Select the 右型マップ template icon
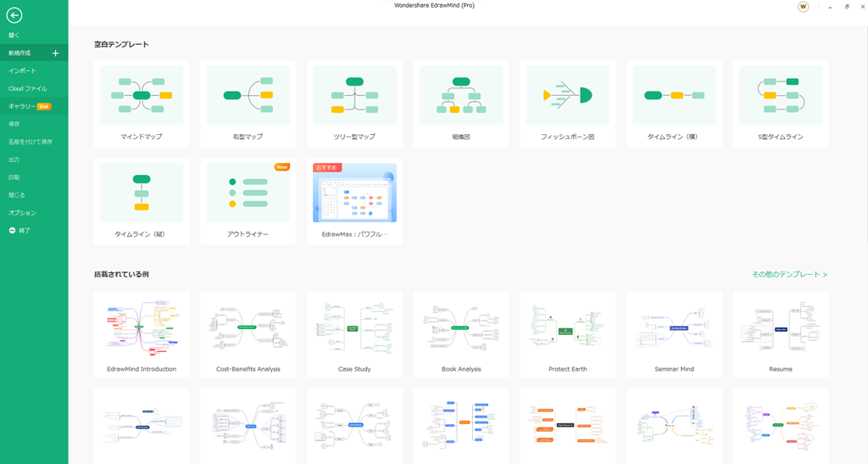The width and height of the screenshot is (868, 464). coord(248,95)
